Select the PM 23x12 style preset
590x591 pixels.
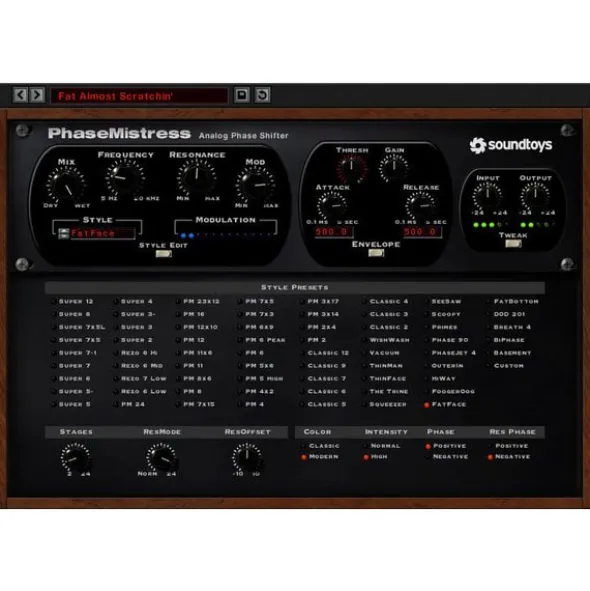coord(198,302)
